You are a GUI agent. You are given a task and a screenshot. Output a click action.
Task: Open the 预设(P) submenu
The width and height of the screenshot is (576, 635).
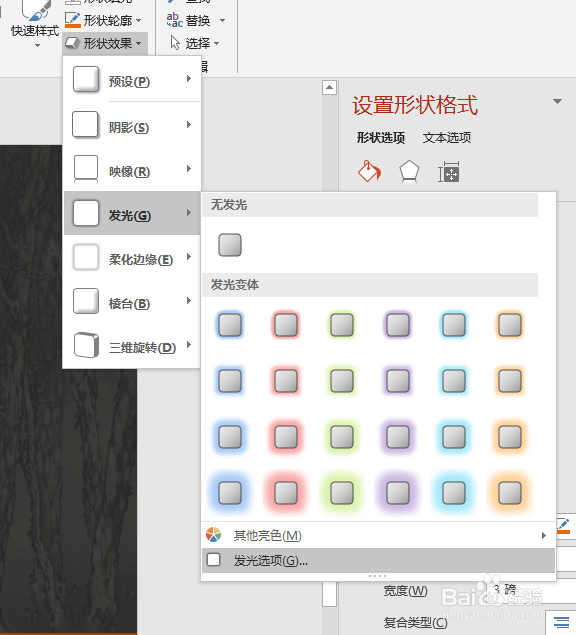tap(132, 80)
